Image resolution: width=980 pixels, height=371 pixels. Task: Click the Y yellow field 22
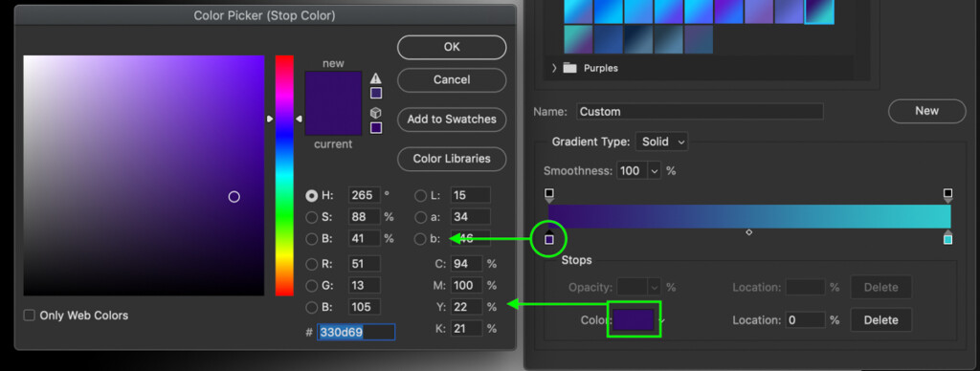click(466, 307)
